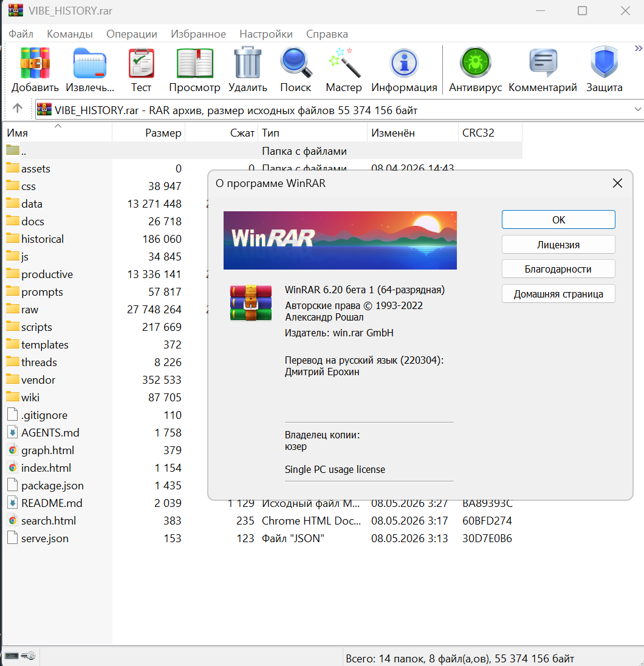
Task: Sort by the Изменён column header
Action: point(413,132)
